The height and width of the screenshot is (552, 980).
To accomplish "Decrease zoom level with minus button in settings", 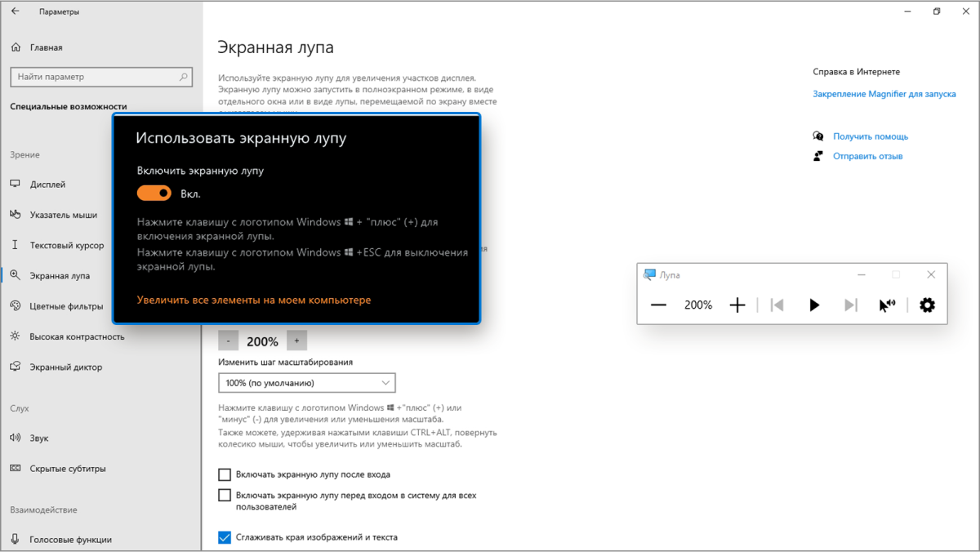I will tap(229, 341).
